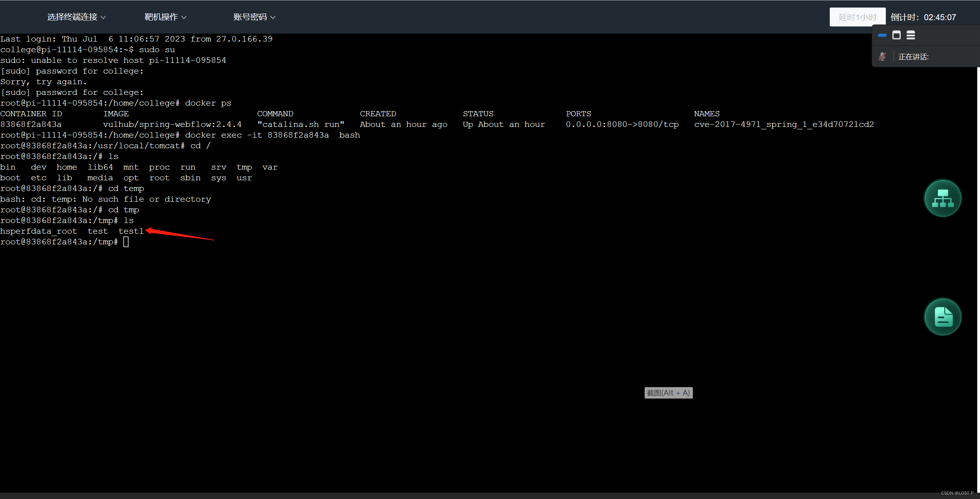Toggle the muted microphone icon
This screenshot has width=980, height=499.
pos(882,57)
